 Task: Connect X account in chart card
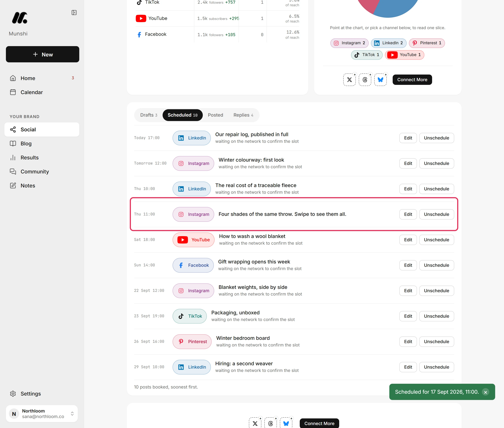click(x=349, y=80)
